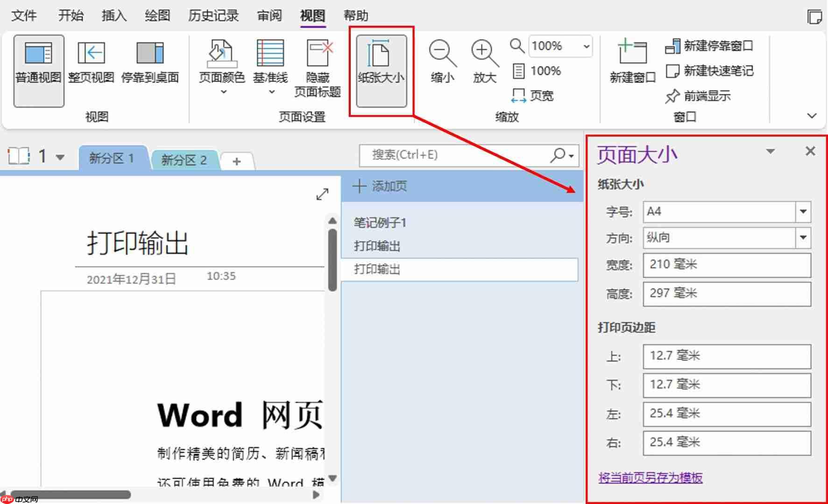Screen dimensions: 828x504
Task: Open the 审阅 ribbon tab
Action: point(270,16)
